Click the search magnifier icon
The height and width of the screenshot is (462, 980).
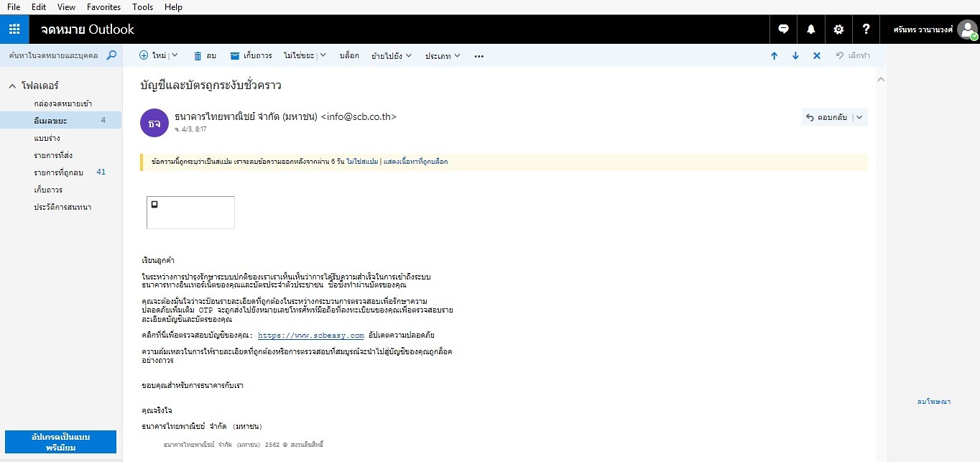(x=111, y=55)
